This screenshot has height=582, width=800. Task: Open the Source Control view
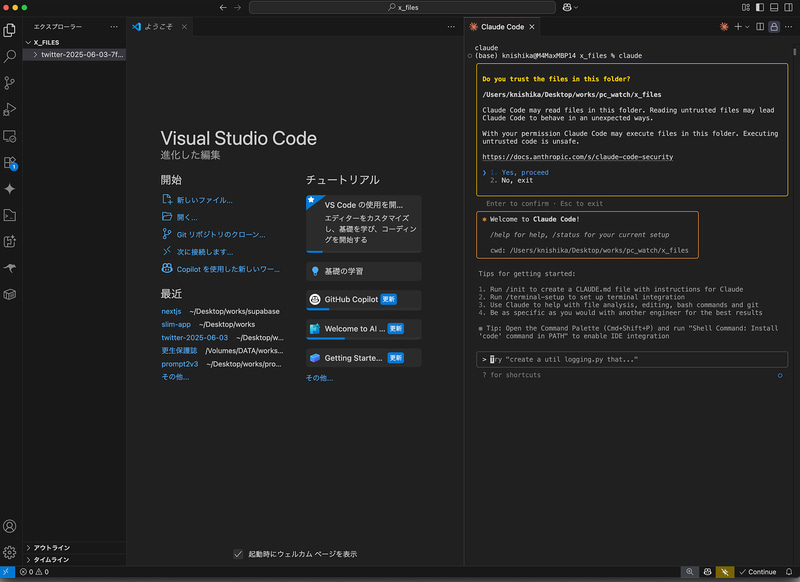(x=10, y=83)
